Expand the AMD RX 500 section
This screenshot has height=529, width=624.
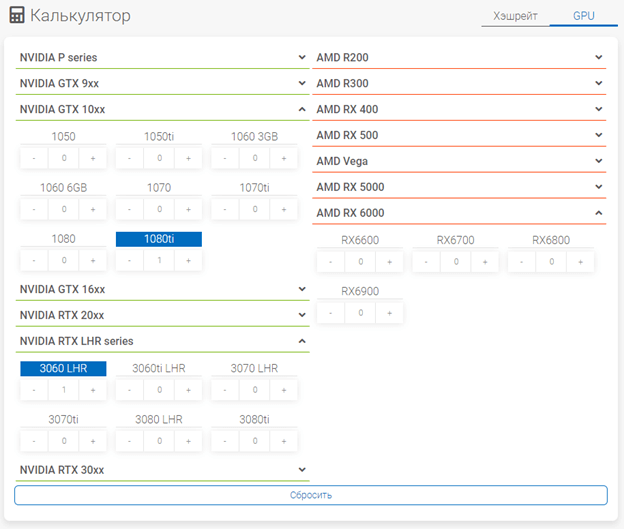tap(459, 135)
